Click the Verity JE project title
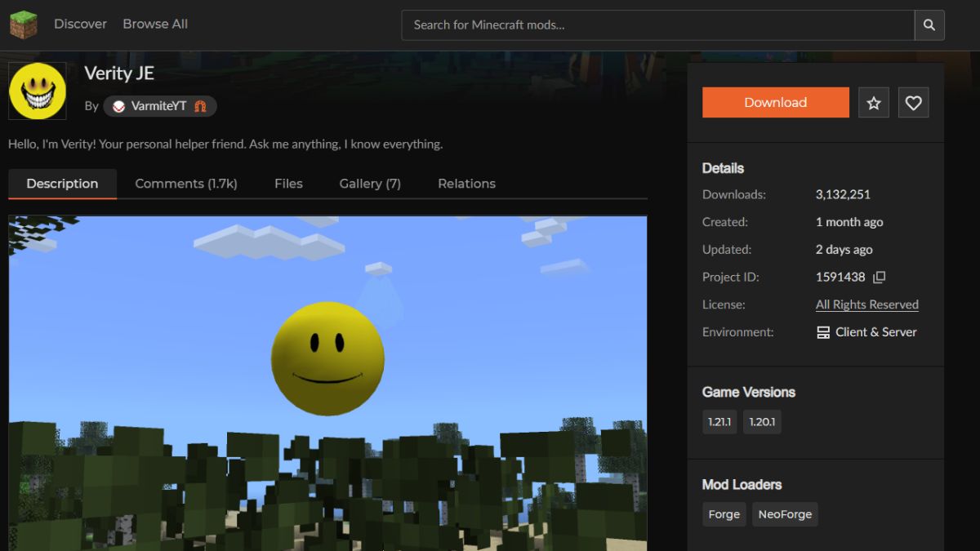 pos(119,73)
